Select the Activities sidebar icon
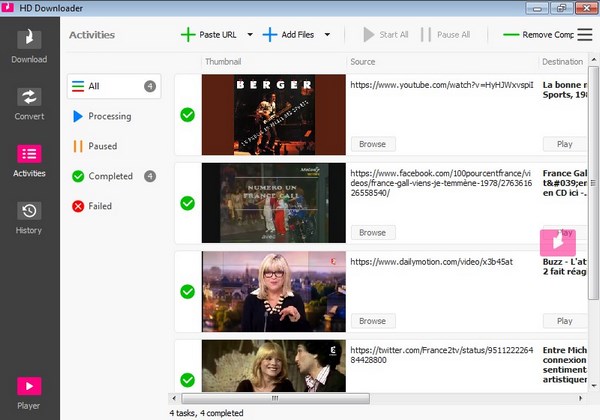Image resolution: width=600 pixels, height=420 pixels. (29, 154)
